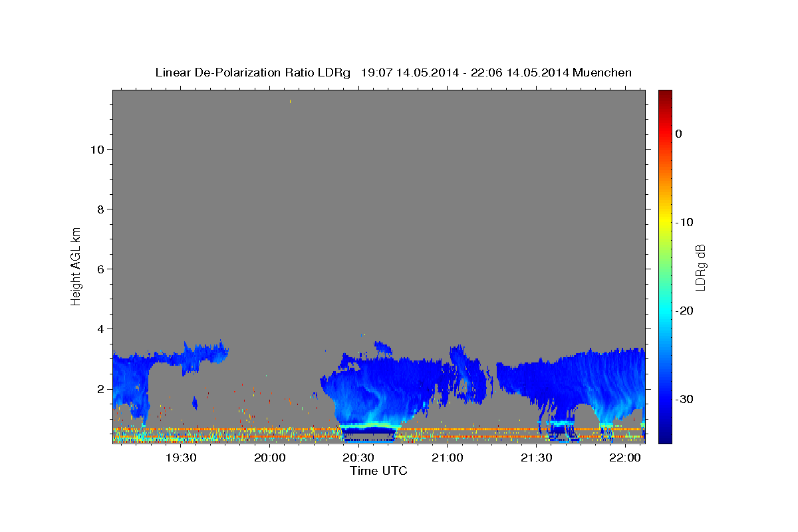Click the colorbar value -10
Viewport: 798px width, 532px height.
[x=685, y=222]
